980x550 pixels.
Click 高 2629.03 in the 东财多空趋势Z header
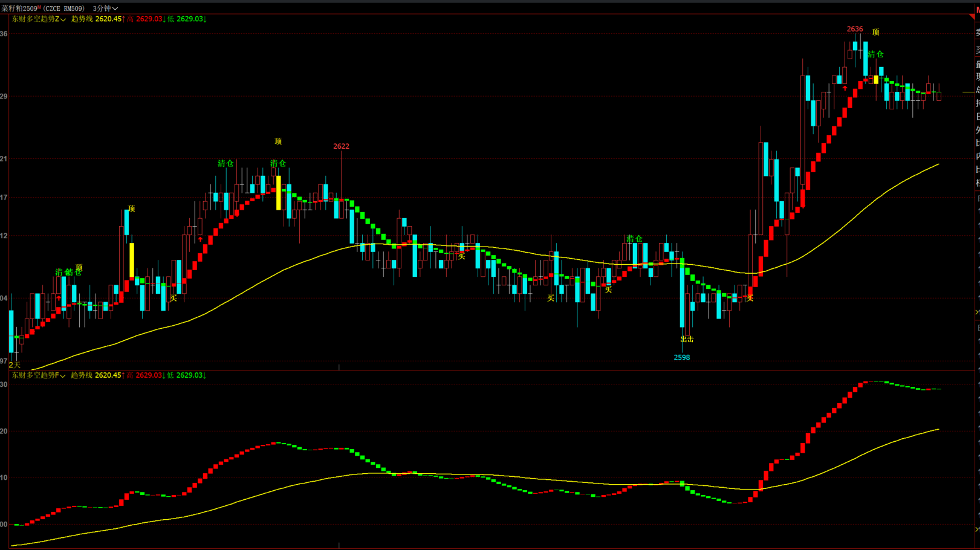145,19
